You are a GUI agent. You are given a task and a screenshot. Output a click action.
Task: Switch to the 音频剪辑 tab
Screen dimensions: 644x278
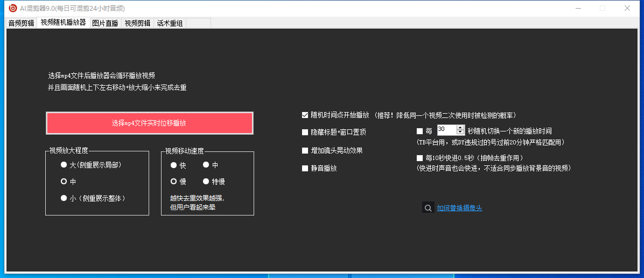(21, 23)
